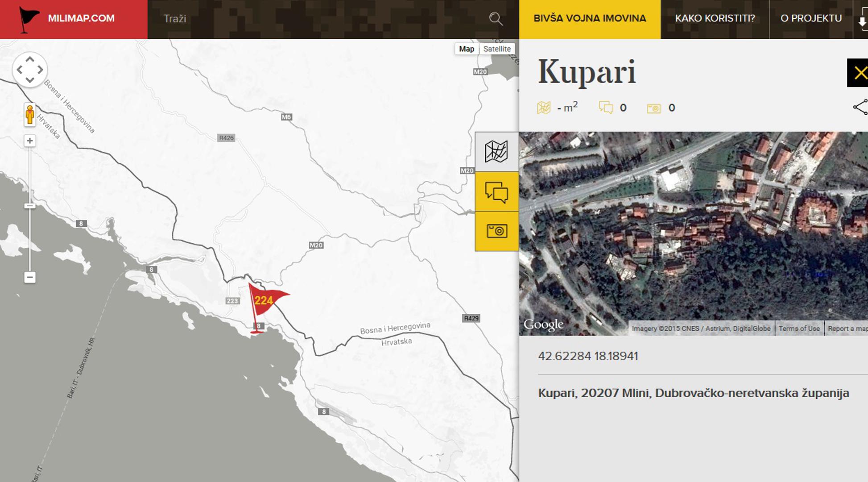Open the O projektu menu item

(810, 19)
